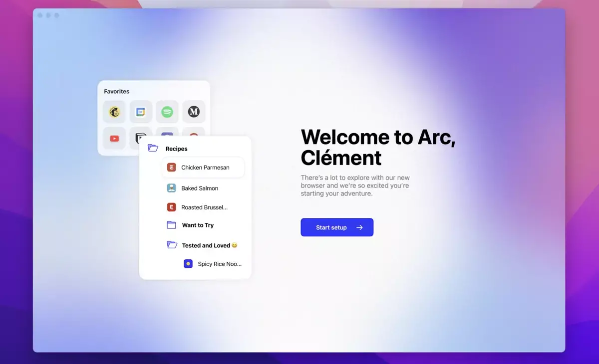Image resolution: width=599 pixels, height=364 pixels.
Task: Click the Recipes folder name
Action: (x=176, y=149)
